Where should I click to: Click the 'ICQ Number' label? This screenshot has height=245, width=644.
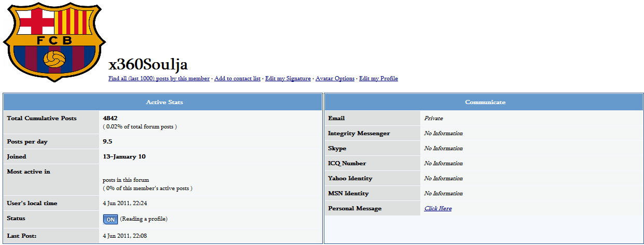[x=347, y=163]
